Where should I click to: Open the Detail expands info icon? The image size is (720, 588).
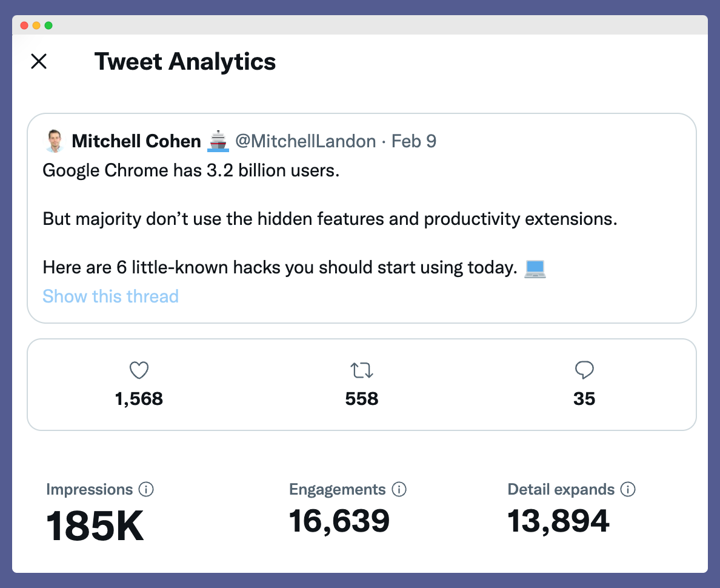click(x=628, y=489)
